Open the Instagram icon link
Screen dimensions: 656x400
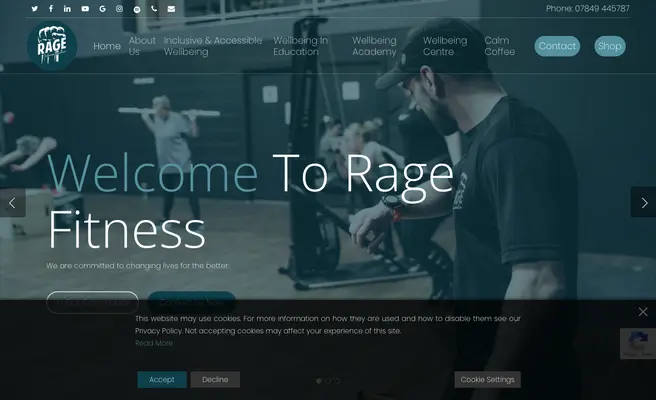point(119,8)
